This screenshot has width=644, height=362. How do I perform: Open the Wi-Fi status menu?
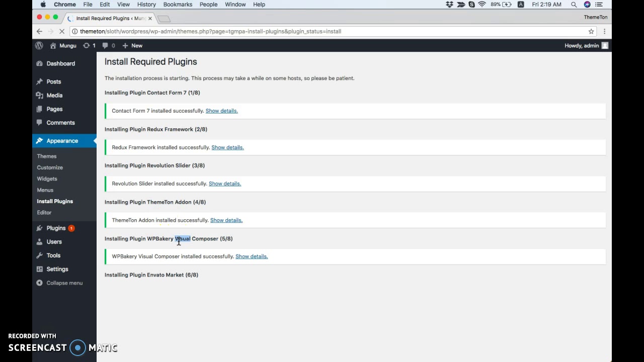click(482, 5)
